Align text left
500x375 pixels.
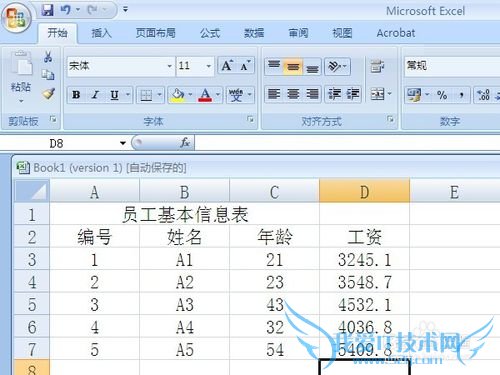(274, 94)
